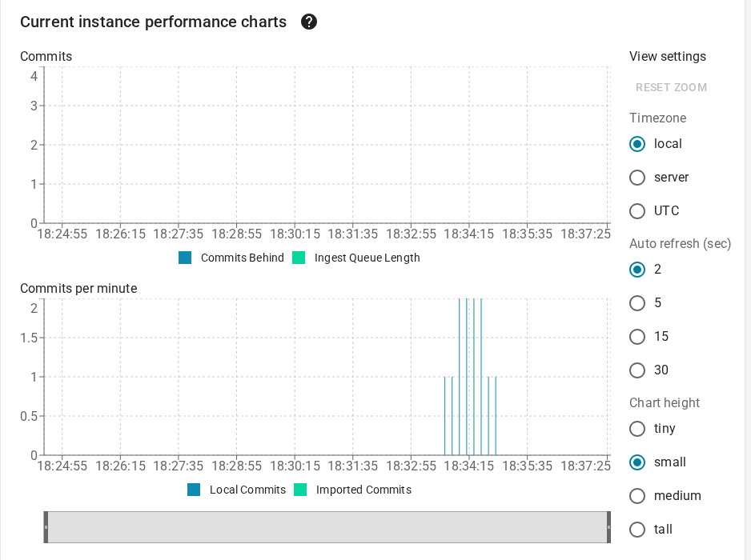Grab the right handle of the range selector

[x=608, y=527]
